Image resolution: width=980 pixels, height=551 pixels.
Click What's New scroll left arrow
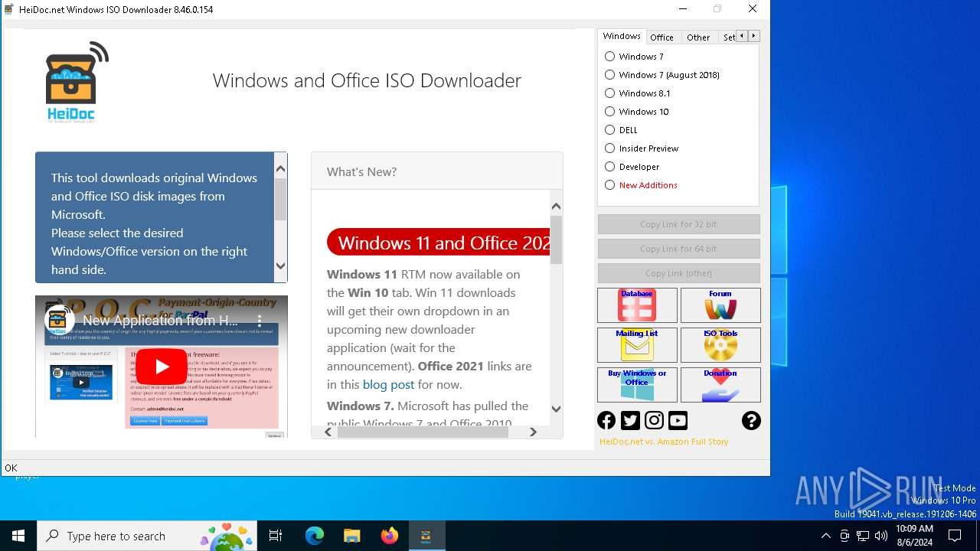328,432
